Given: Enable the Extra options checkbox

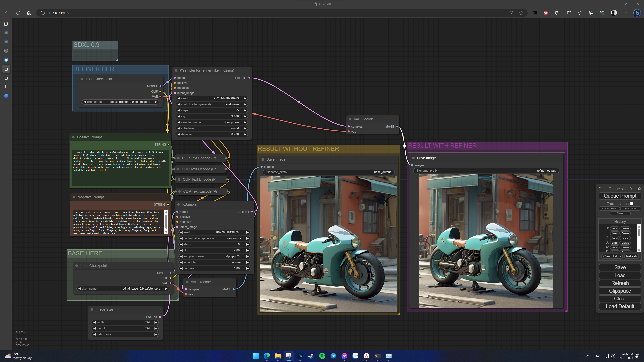Looking at the screenshot, I should coord(631,204).
